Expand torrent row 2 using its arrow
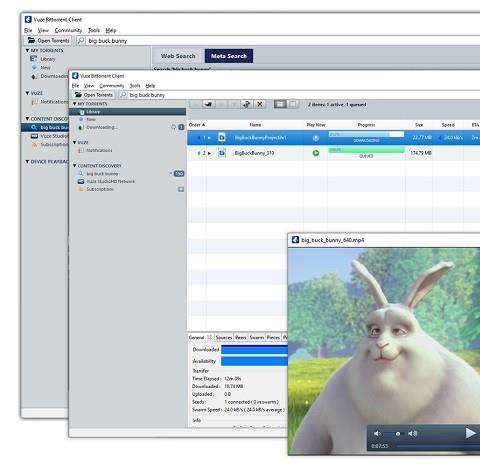The image size is (480, 475). coord(209,153)
